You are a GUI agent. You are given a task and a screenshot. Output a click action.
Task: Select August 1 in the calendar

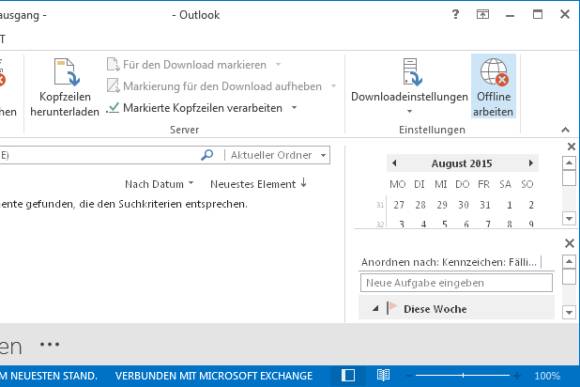coord(509,205)
